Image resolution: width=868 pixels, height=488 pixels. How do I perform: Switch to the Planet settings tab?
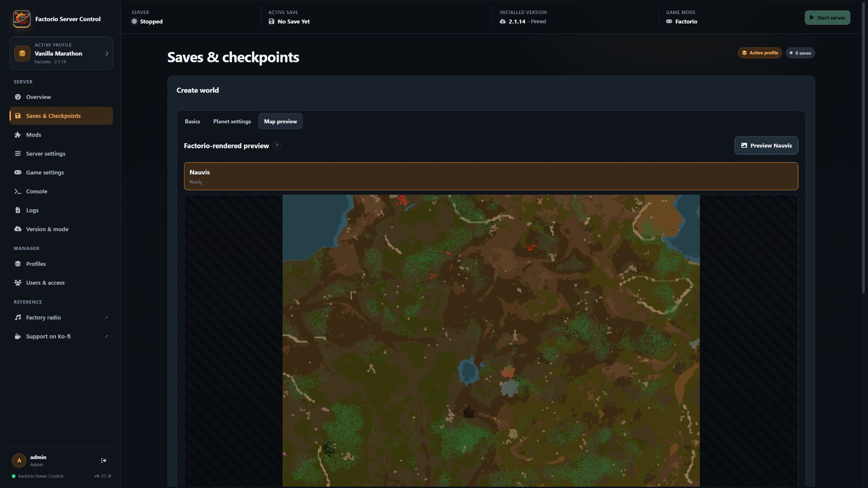click(x=232, y=121)
